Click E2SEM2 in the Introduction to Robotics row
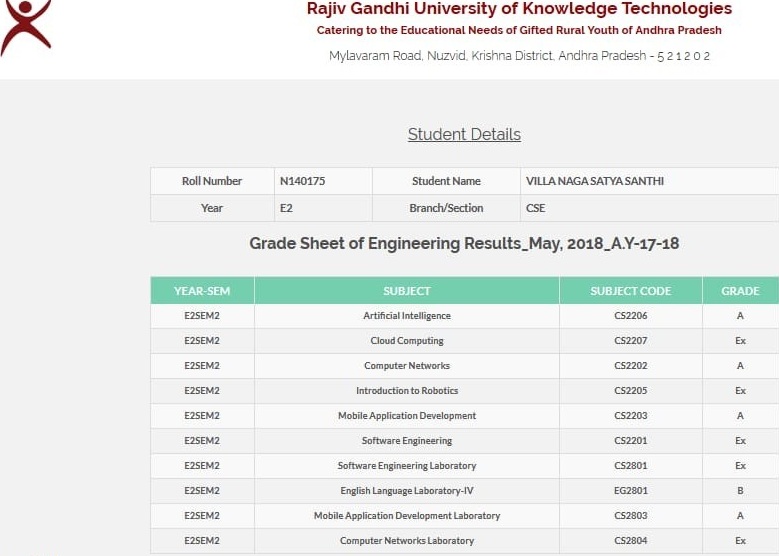 [x=202, y=391]
